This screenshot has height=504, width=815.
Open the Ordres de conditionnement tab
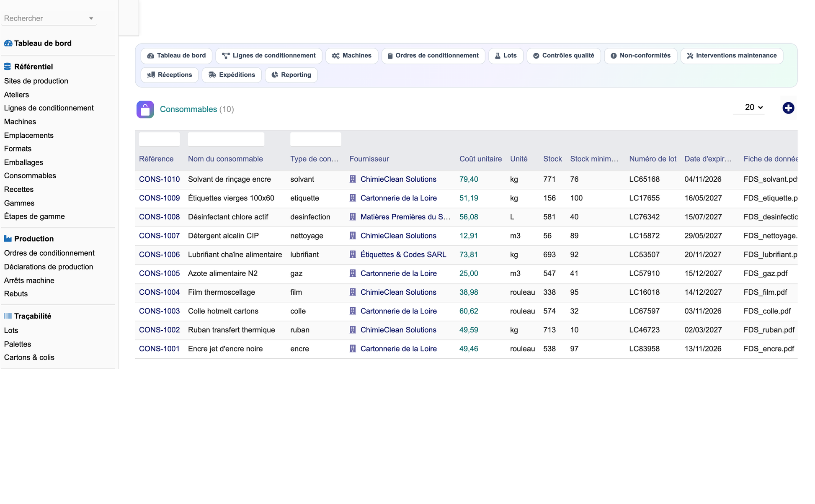(433, 56)
